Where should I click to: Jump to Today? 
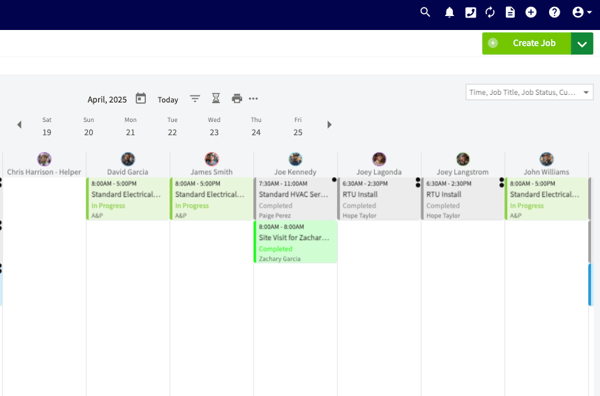pyautogui.click(x=168, y=100)
